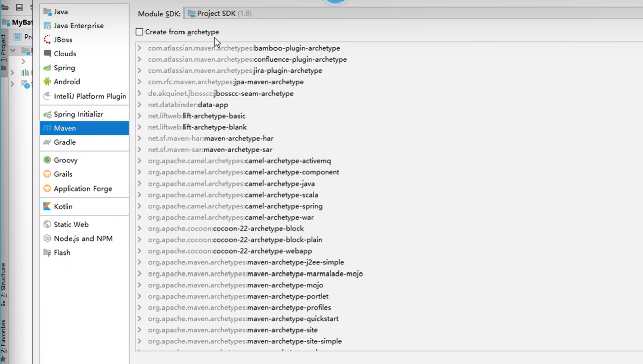Click the Spring Initializr icon

point(47,114)
